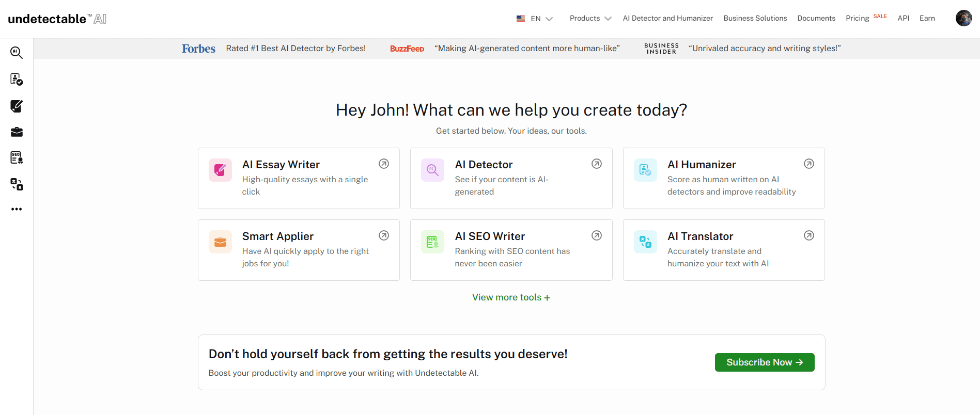Launch AI SEO Writer via arrow icon

click(x=597, y=235)
